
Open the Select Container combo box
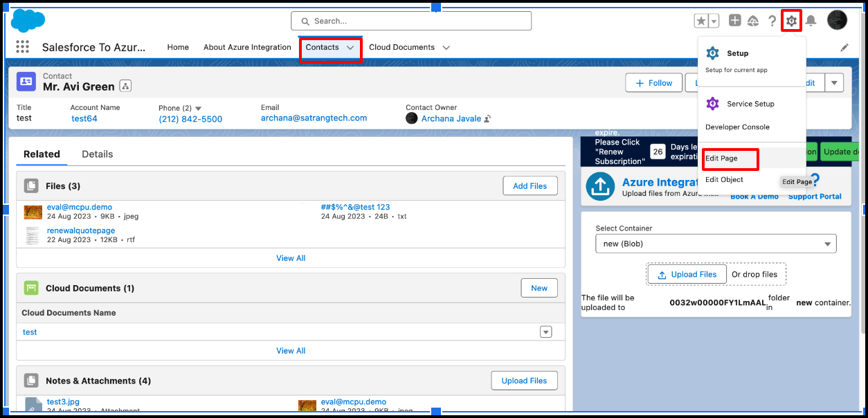point(716,244)
